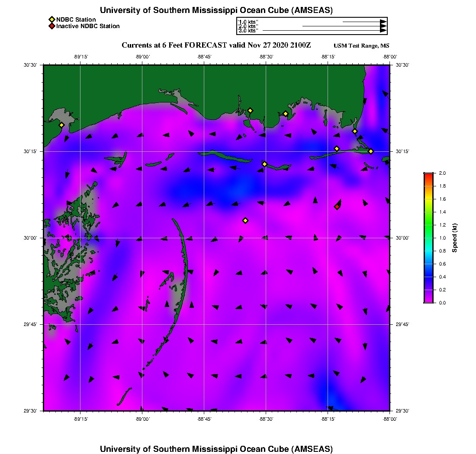Click the red top of the speed colorbar
Viewport: 476px width, 454px height.
pos(428,174)
